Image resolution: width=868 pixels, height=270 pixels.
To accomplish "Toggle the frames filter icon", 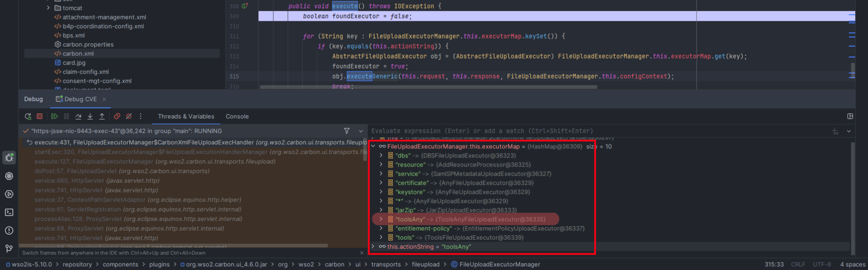I will (347, 131).
